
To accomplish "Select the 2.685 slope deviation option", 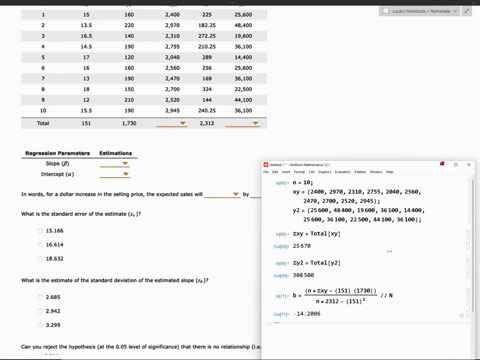I will (x=40, y=297).
